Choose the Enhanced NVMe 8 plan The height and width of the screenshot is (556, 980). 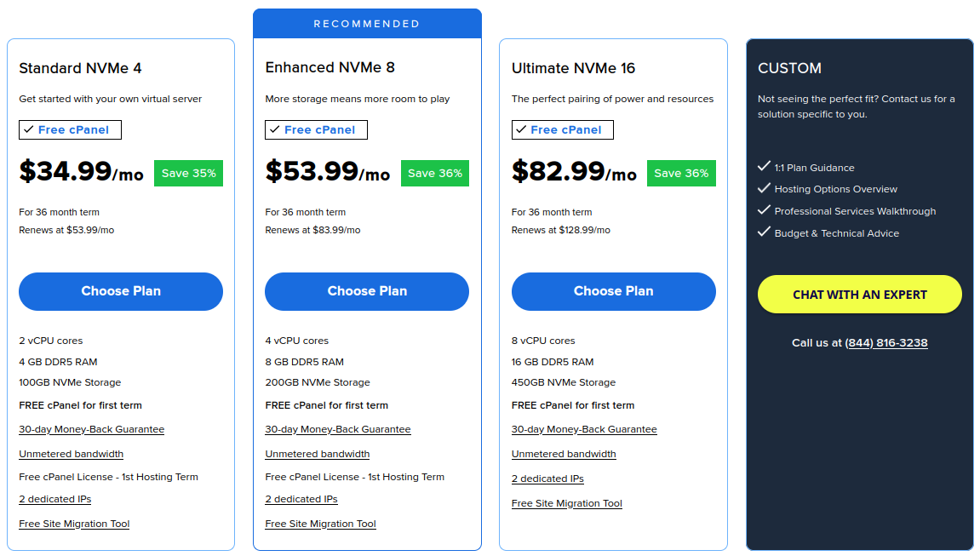coord(366,291)
